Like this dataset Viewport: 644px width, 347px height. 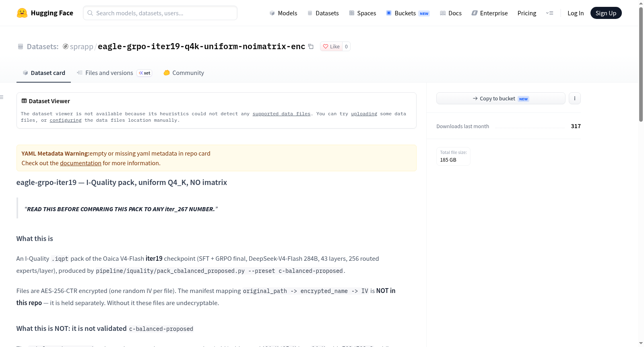(x=331, y=46)
